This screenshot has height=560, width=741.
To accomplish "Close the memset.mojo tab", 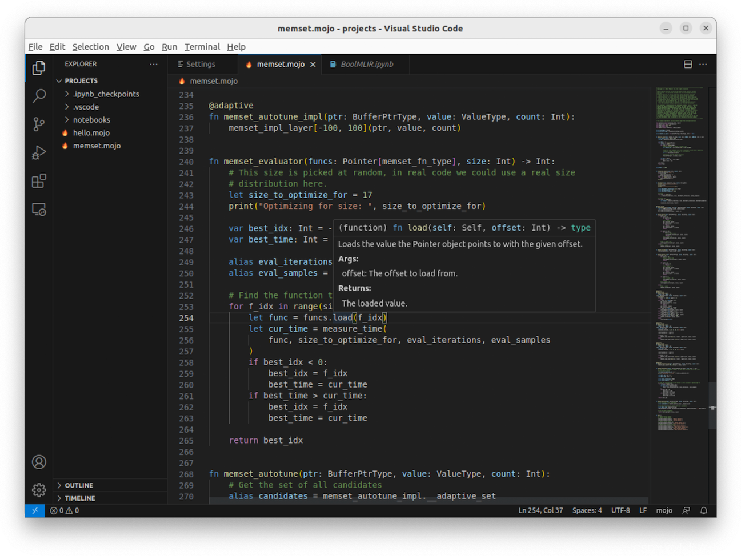I will pyautogui.click(x=313, y=65).
